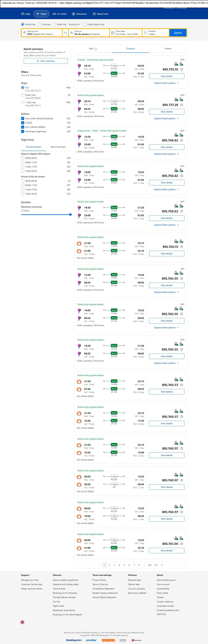Image resolution: width=208 pixels, height=644 pixels.
Task: Click the price info icon beside BRL735.15
Action: (182, 70)
